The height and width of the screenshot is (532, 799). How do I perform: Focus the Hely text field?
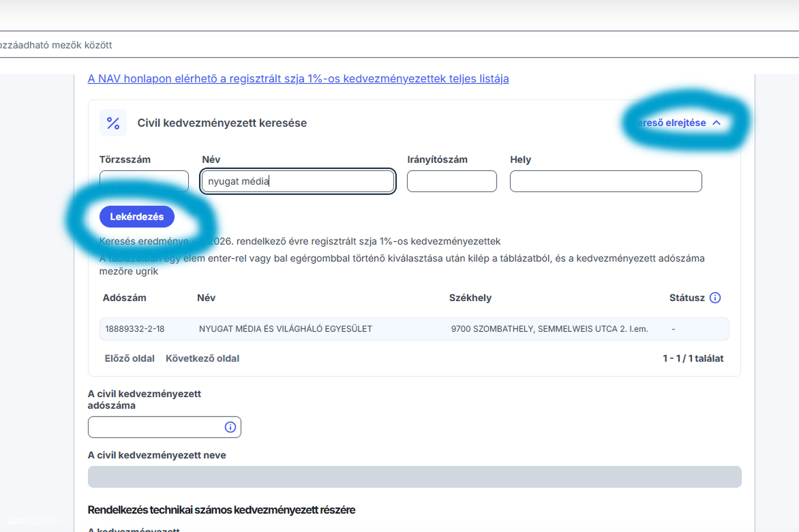[606, 181]
